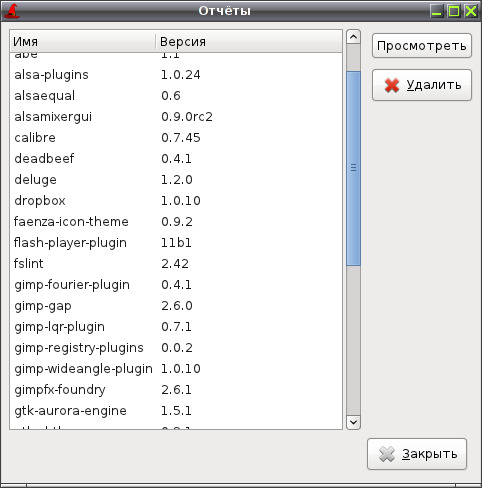Select the alsaequal entry
The height and width of the screenshot is (488, 482).
(x=176, y=96)
